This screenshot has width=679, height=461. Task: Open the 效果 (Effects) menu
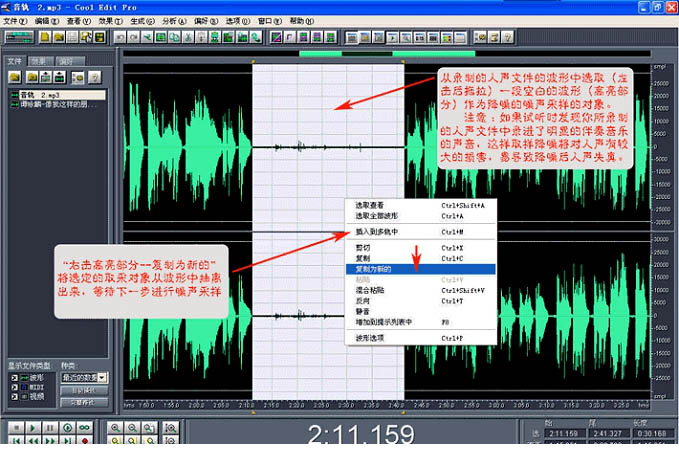(110, 21)
